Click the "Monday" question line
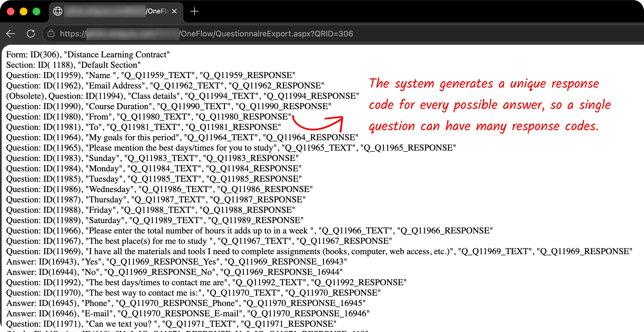 coord(154,168)
